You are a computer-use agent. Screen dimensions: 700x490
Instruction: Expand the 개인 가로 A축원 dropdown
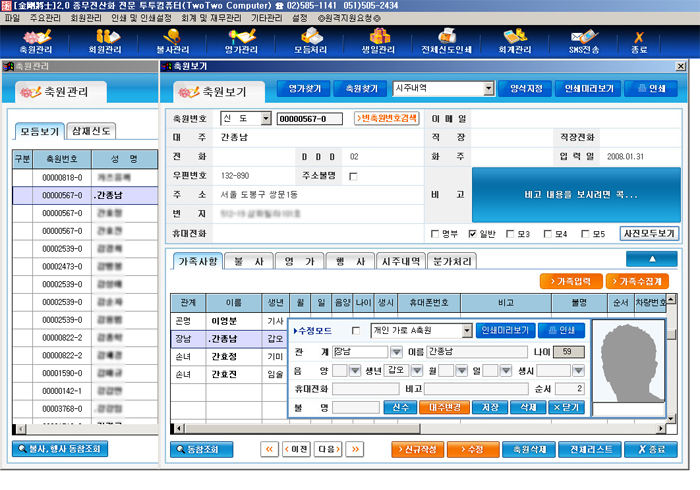(x=467, y=331)
